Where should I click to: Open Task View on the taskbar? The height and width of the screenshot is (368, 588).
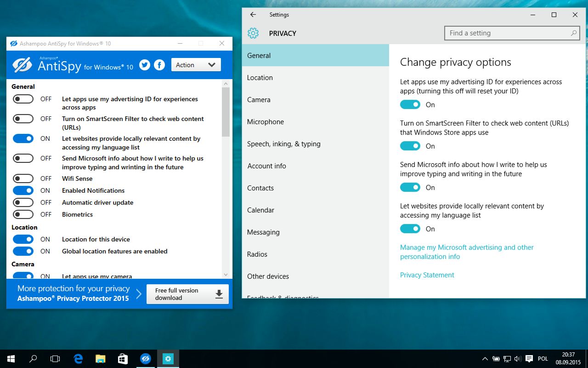[x=55, y=359]
